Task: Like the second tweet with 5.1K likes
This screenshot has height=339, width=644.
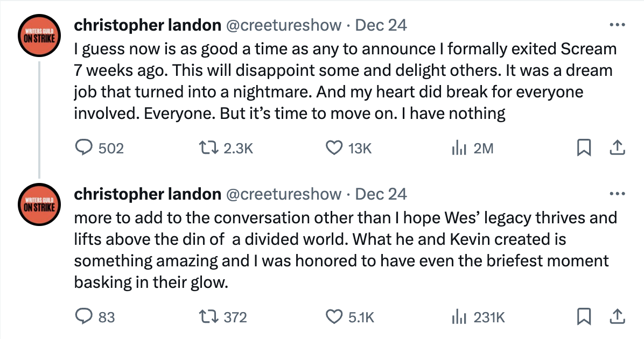Action: point(335,317)
